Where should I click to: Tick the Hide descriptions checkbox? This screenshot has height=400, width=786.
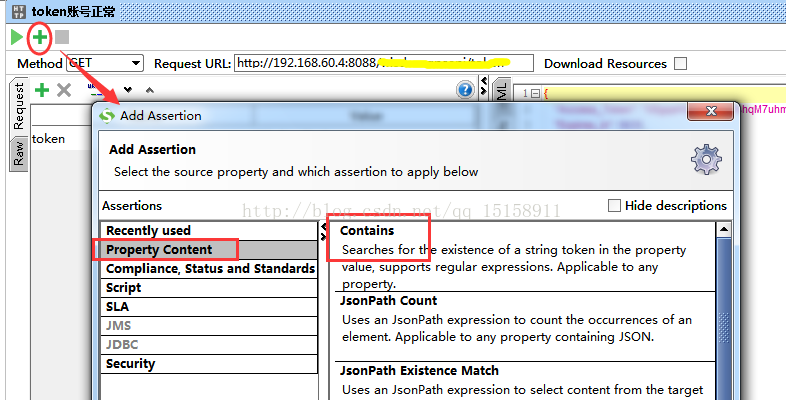614,206
